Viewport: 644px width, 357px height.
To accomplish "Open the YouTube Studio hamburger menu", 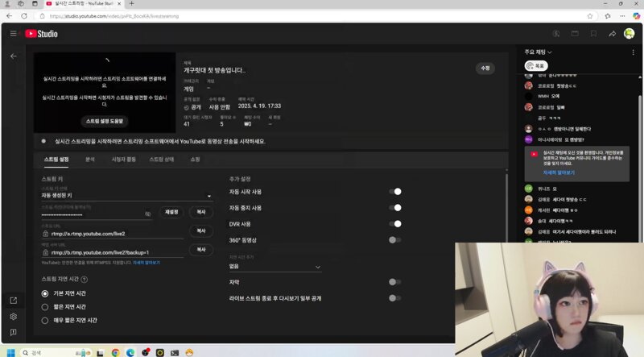I will (x=13, y=33).
